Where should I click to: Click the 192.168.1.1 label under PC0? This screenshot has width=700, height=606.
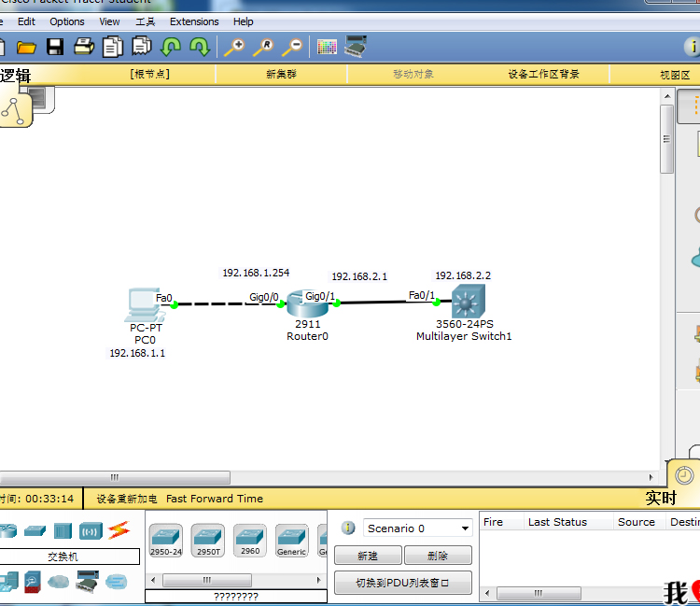pyautogui.click(x=137, y=353)
